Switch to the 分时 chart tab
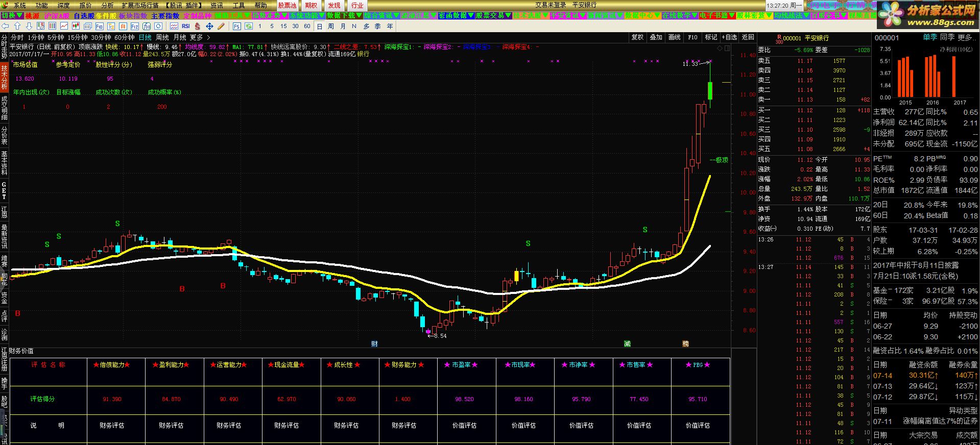This screenshot has height=445, width=980. coord(17,37)
